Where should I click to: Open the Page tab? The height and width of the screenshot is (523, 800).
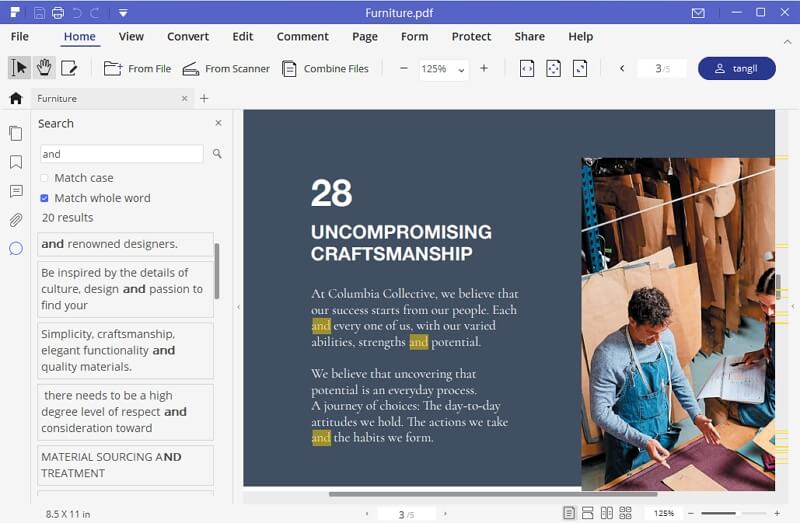[x=365, y=37]
